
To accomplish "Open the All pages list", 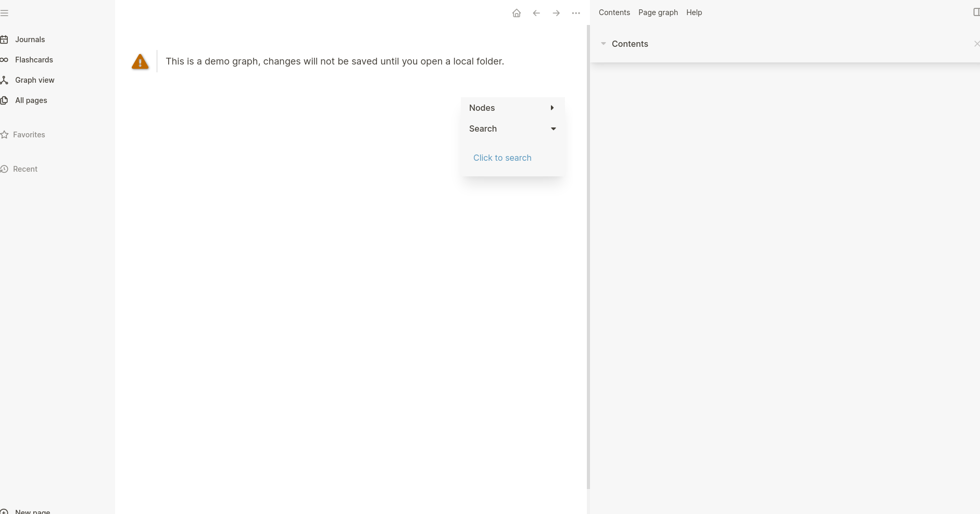I will 31,100.
